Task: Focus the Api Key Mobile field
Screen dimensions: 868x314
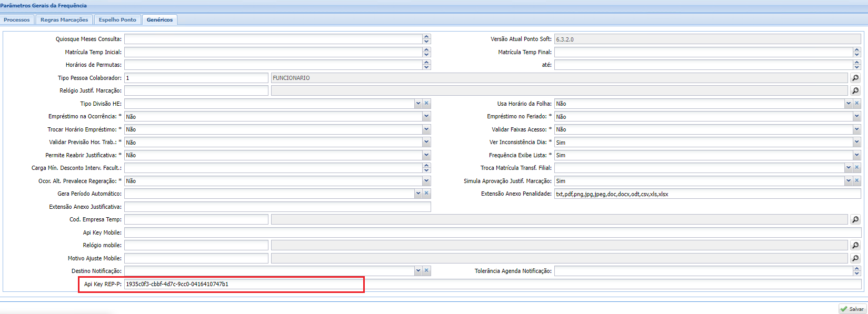Action: (x=493, y=232)
